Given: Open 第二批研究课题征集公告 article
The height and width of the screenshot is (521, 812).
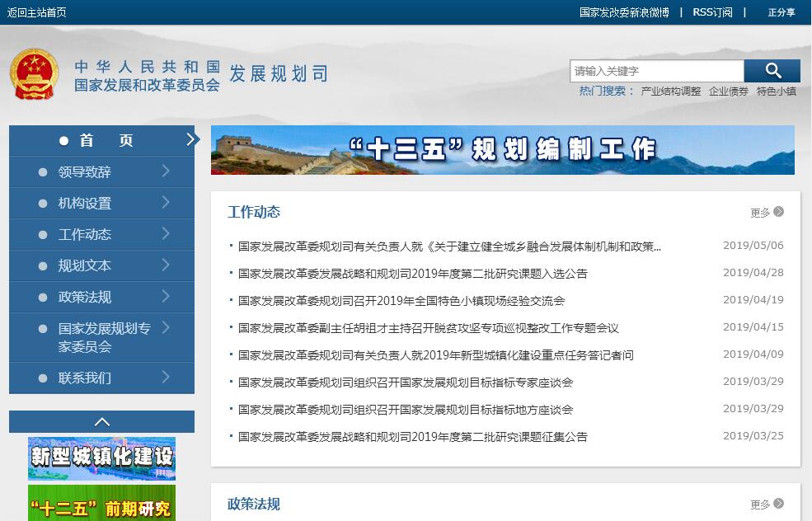Looking at the screenshot, I should 413,437.
